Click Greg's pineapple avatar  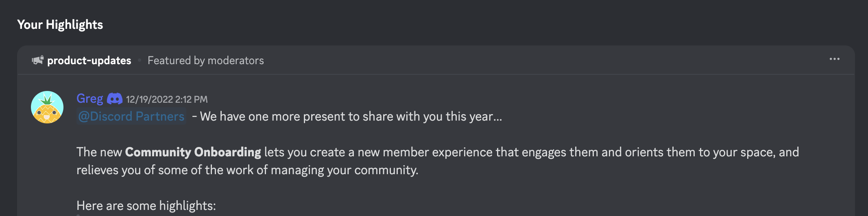[47, 107]
